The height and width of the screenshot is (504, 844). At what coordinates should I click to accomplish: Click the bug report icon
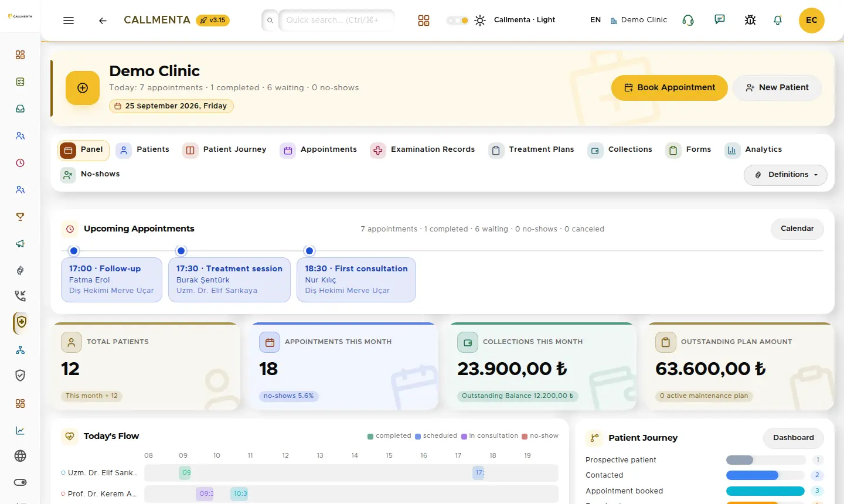(750, 21)
